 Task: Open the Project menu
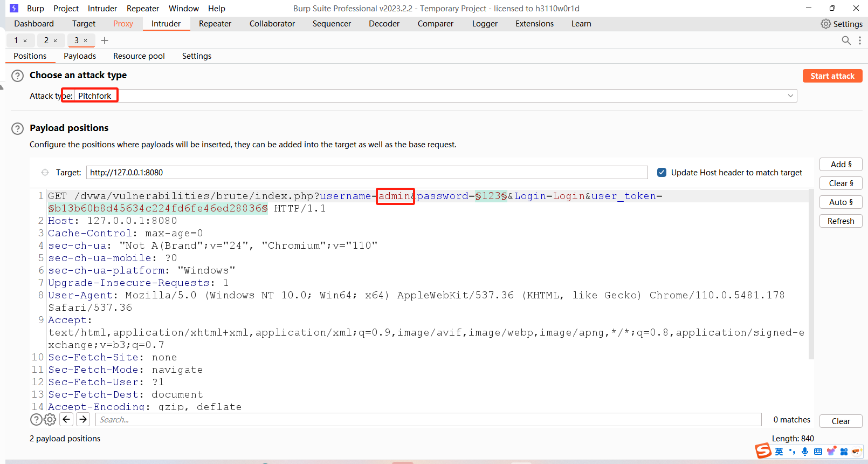pos(66,9)
